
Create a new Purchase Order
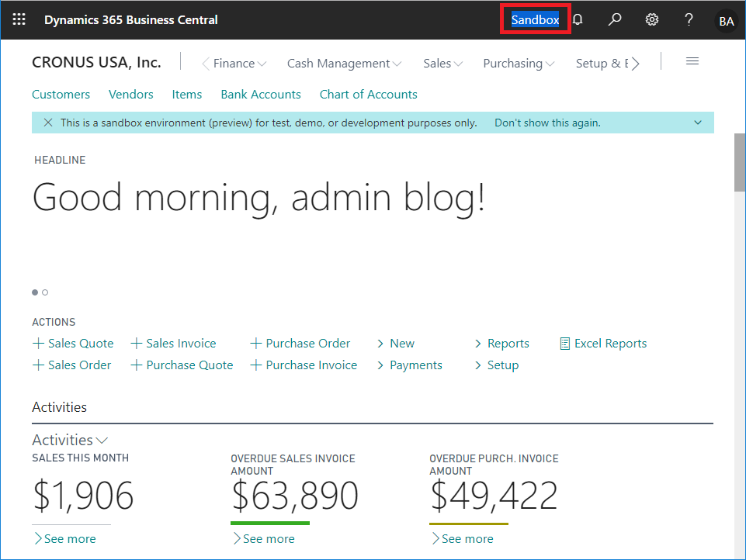[x=300, y=344]
